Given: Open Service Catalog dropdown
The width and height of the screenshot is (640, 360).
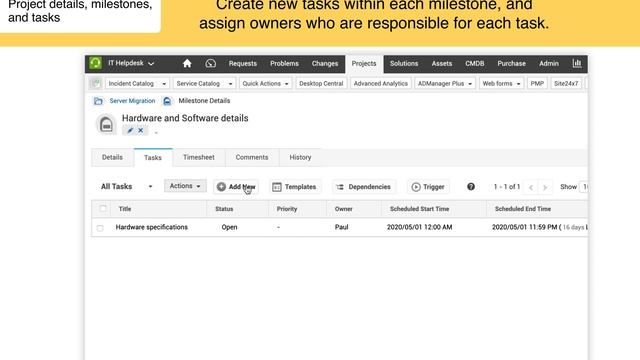Looking at the screenshot, I should [x=204, y=83].
